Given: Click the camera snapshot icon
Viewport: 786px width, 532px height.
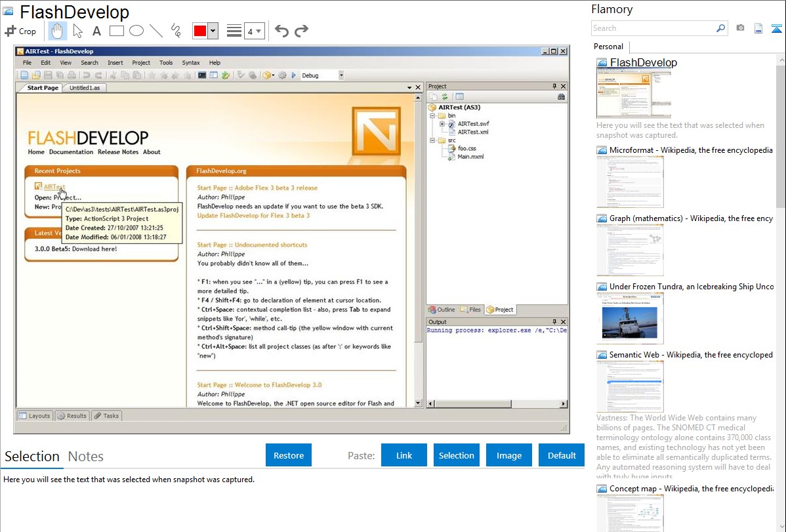Looking at the screenshot, I should tap(740, 28).
